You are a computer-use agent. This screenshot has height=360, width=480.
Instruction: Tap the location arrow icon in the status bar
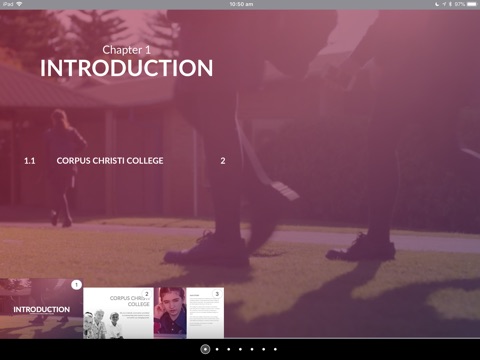pos(444,4)
